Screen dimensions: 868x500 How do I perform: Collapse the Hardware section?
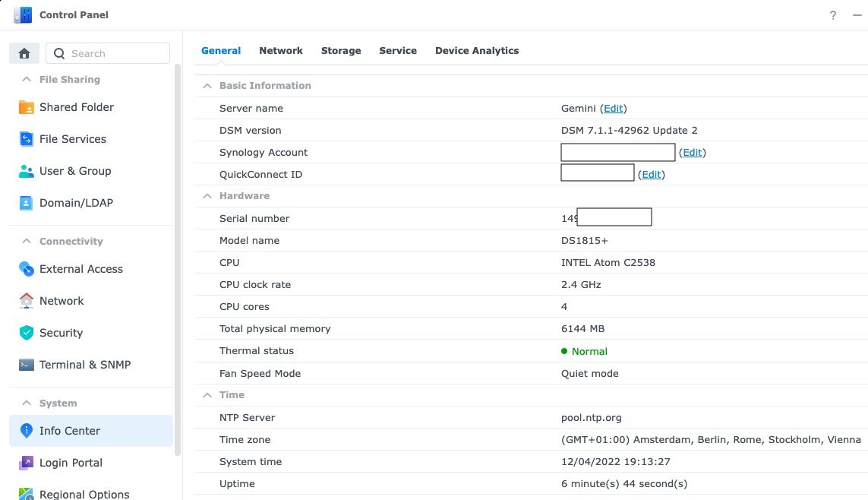207,196
